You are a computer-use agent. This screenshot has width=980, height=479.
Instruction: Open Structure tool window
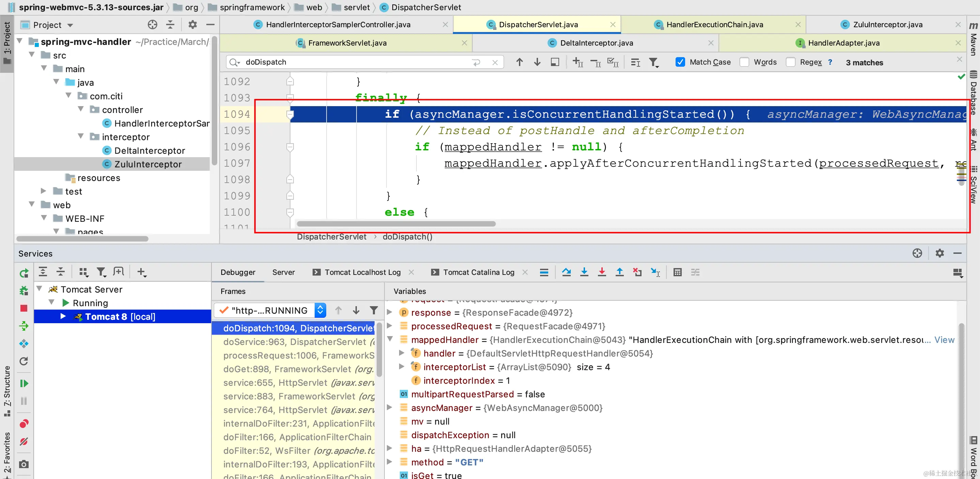click(7, 391)
